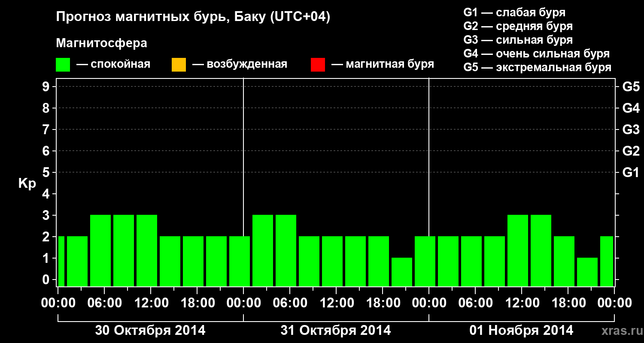Click the red 'магнитная буря' legend swatch

(x=318, y=65)
